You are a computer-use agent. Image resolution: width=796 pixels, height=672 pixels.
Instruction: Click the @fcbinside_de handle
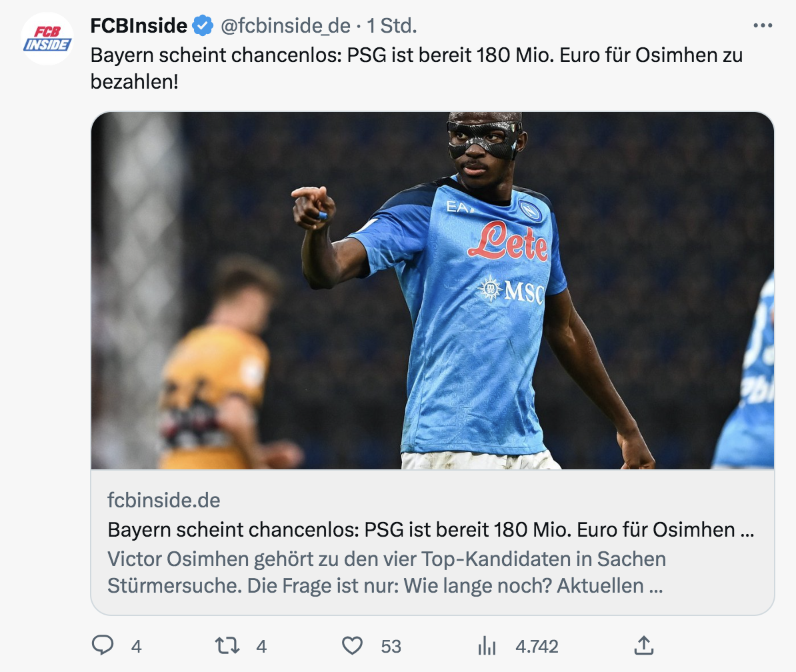coord(285,26)
